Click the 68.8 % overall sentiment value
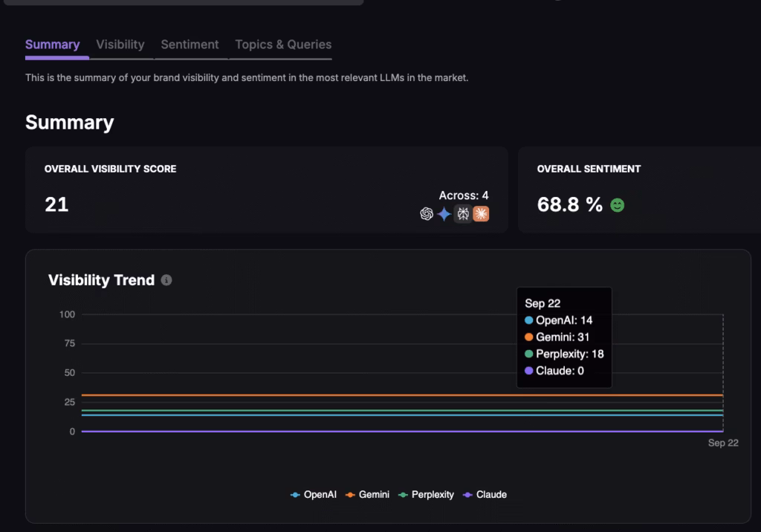Viewport: 761px width, 532px height. [569, 204]
